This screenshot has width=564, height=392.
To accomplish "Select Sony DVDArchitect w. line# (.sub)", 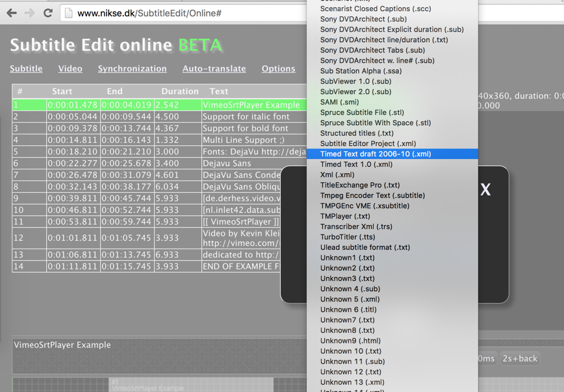I will [x=392, y=61].
